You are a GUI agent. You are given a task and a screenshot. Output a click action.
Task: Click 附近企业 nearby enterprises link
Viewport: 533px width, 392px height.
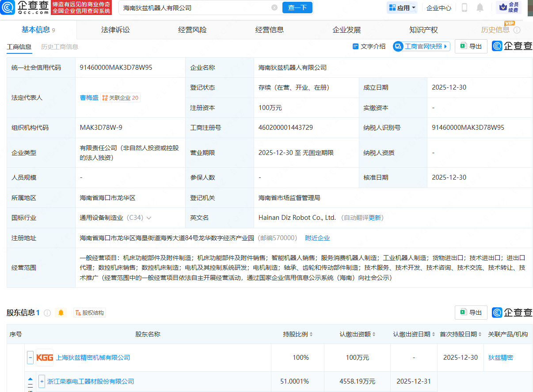pyautogui.click(x=317, y=237)
